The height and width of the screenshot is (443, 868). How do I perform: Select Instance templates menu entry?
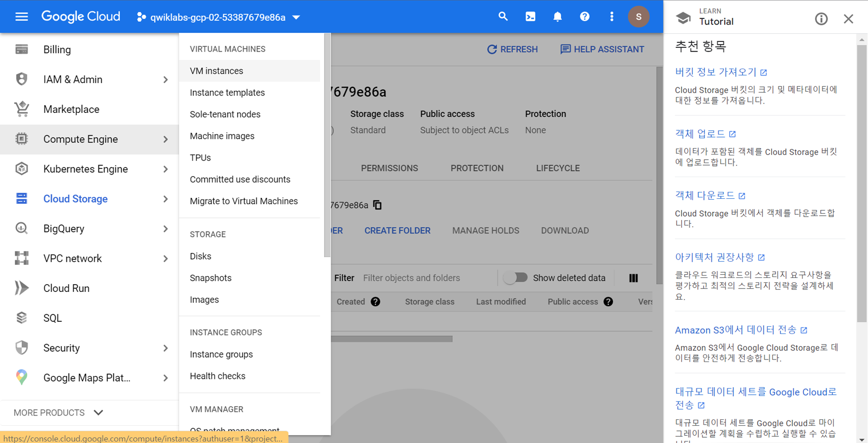point(249,93)
